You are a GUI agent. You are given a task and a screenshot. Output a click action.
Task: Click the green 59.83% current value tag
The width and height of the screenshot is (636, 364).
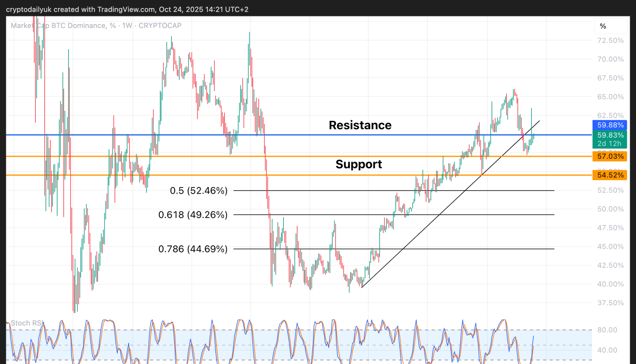coord(610,135)
